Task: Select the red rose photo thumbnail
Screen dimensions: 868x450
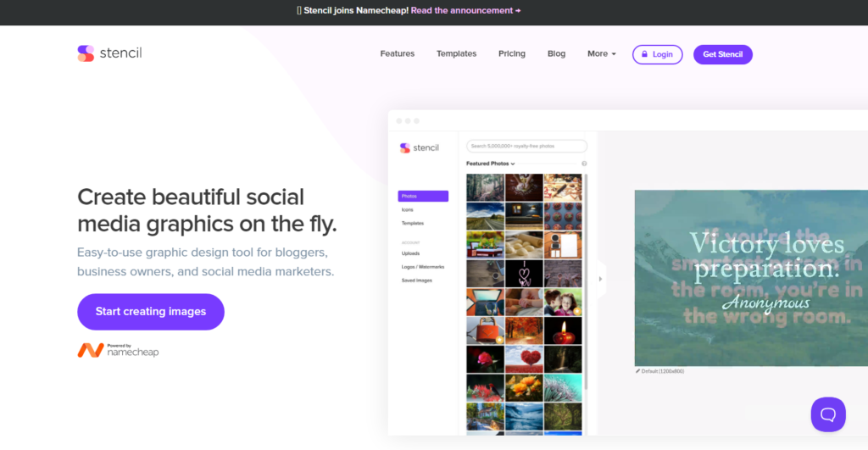Action: (x=485, y=360)
